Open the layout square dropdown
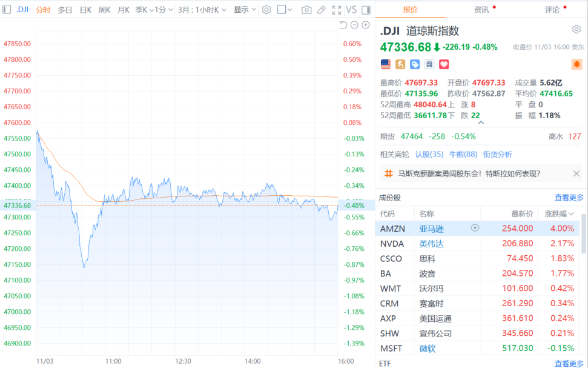This screenshot has width=588, height=368. tap(284, 10)
